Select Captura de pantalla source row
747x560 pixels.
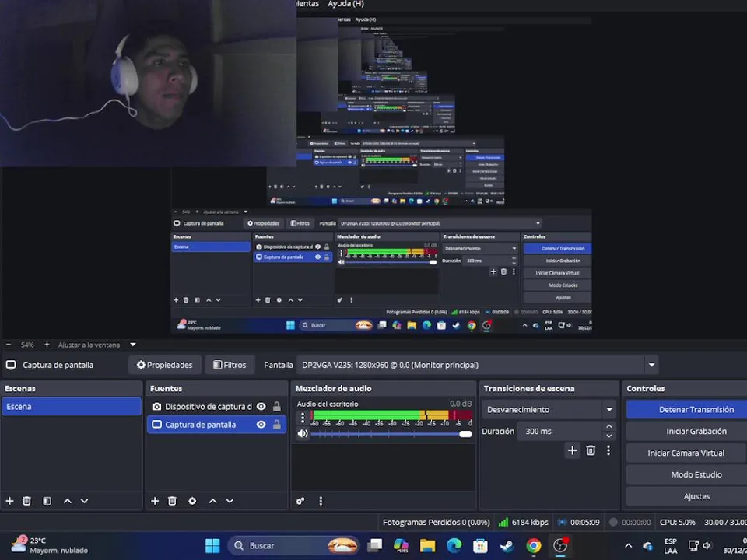coord(217,425)
